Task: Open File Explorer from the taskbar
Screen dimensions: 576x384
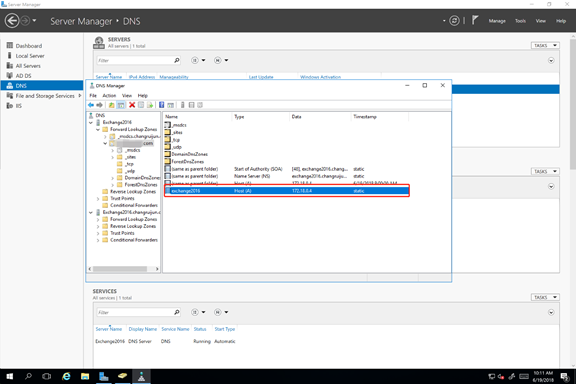Action: [x=85, y=376]
